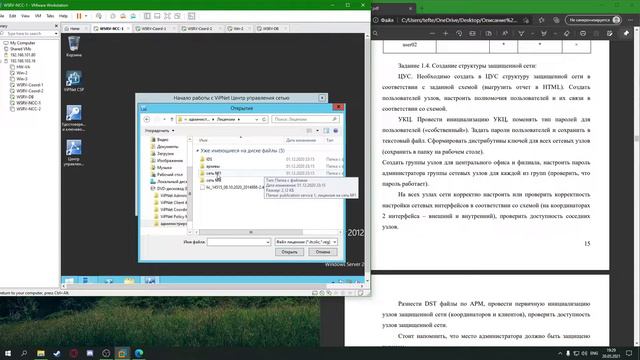Image resolution: width=640 pixels, height=360 pixels.
Task: Click the unity mode toolbar icon
Action: coord(178,16)
